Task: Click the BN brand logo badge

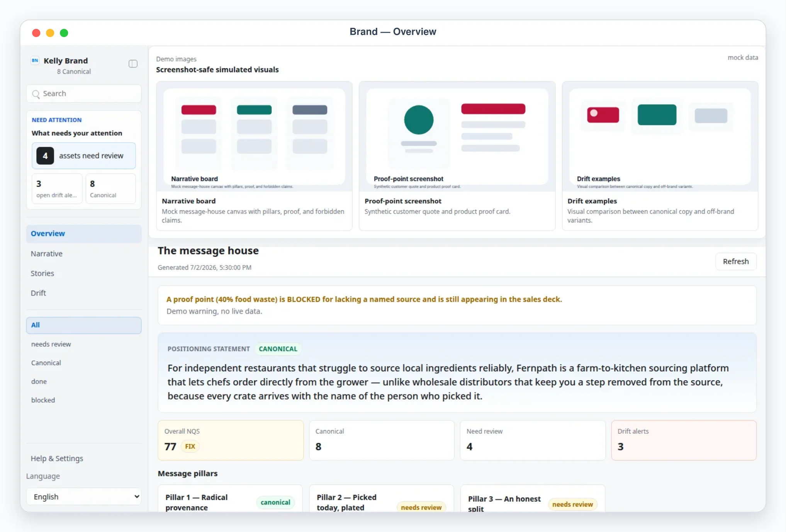Action: click(35, 61)
